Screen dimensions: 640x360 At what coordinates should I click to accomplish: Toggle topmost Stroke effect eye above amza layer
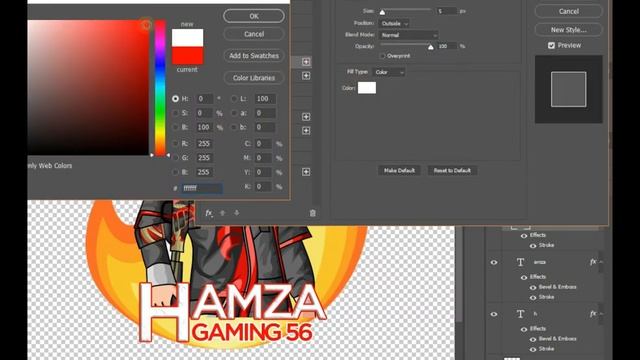[x=533, y=246]
